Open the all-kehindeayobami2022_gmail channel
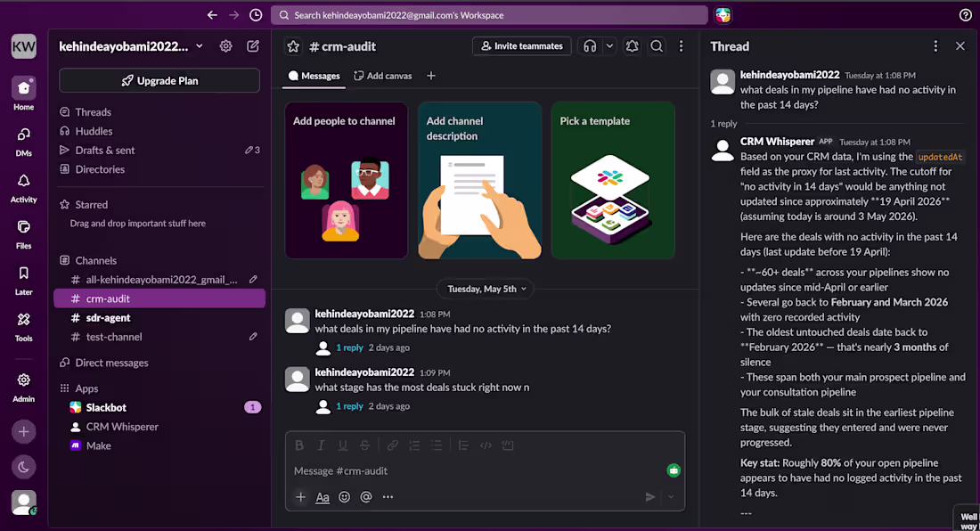Image resolution: width=980 pixels, height=531 pixels. pos(159,280)
